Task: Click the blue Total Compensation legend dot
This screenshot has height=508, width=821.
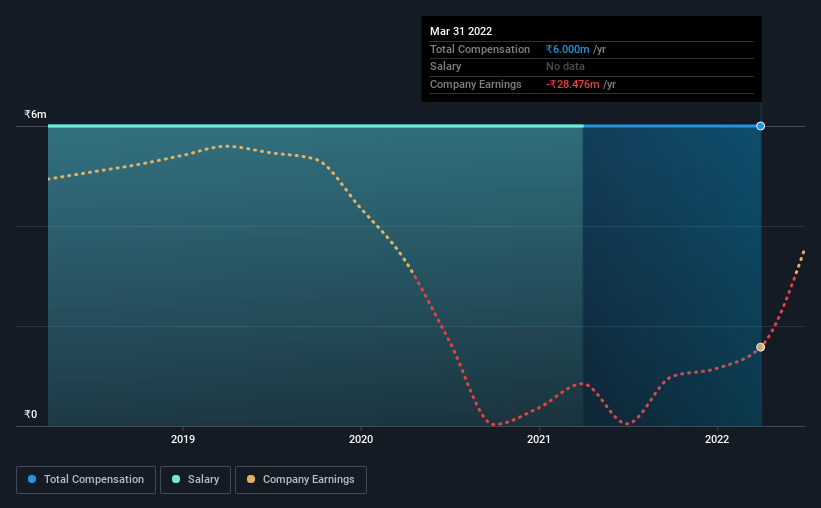Action: coord(32,479)
